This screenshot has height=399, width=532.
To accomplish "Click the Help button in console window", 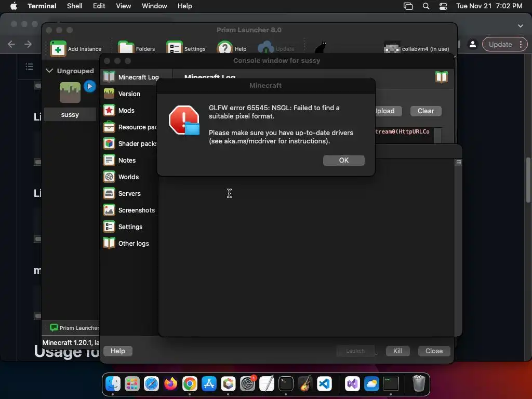I will [x=118, y=351].
